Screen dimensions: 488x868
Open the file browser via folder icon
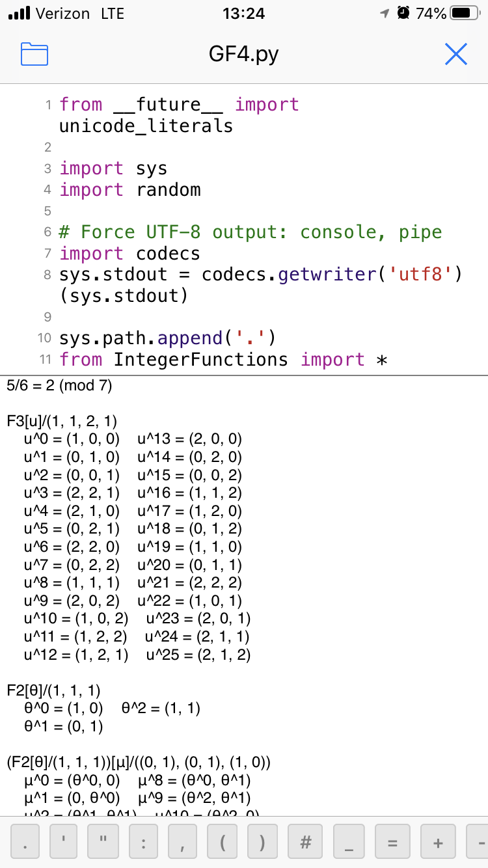[33, 55]
